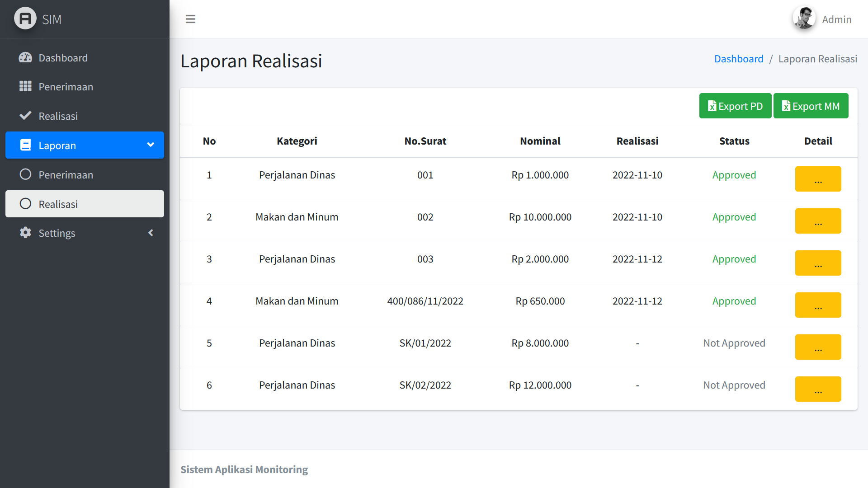Open detail for row 001 Perjalanan Dinas
The height and width of the screenshot is (488, 868).
click(x=818, y=179)
